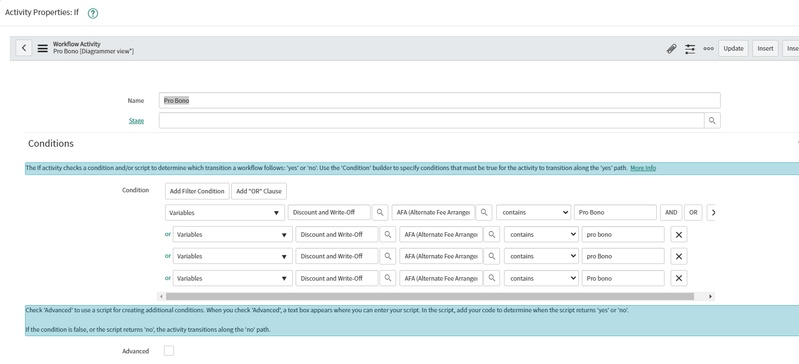Click Add "OR" Clause button
799x364 pixels.
259,191
